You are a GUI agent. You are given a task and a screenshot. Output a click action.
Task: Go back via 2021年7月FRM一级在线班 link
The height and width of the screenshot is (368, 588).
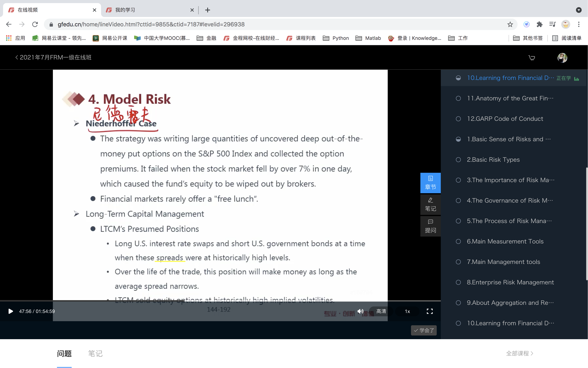[53, 57]
